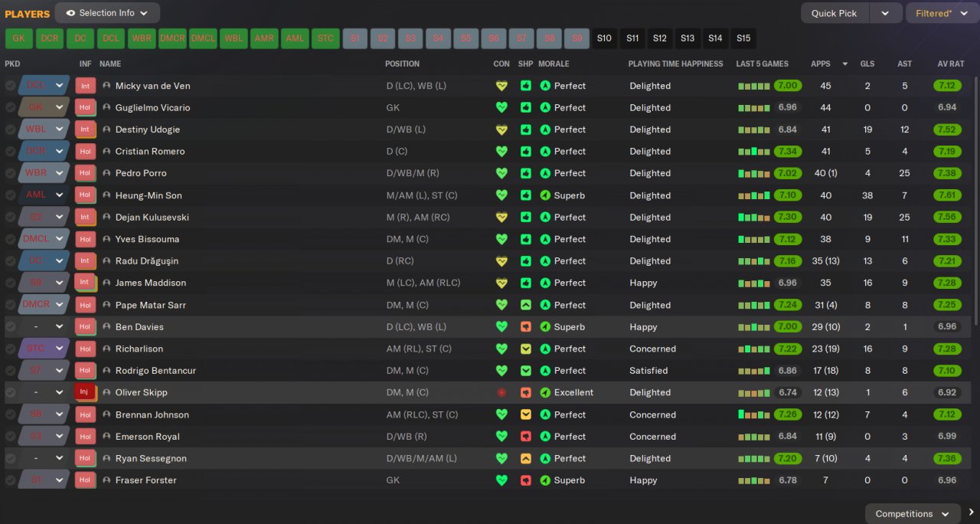Open position selector for Ben Davies

tap(44, 326)
